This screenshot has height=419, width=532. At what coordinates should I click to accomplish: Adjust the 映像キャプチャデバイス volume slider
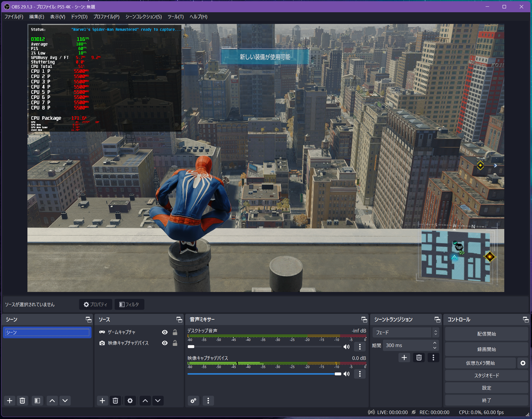coord(264,374)
